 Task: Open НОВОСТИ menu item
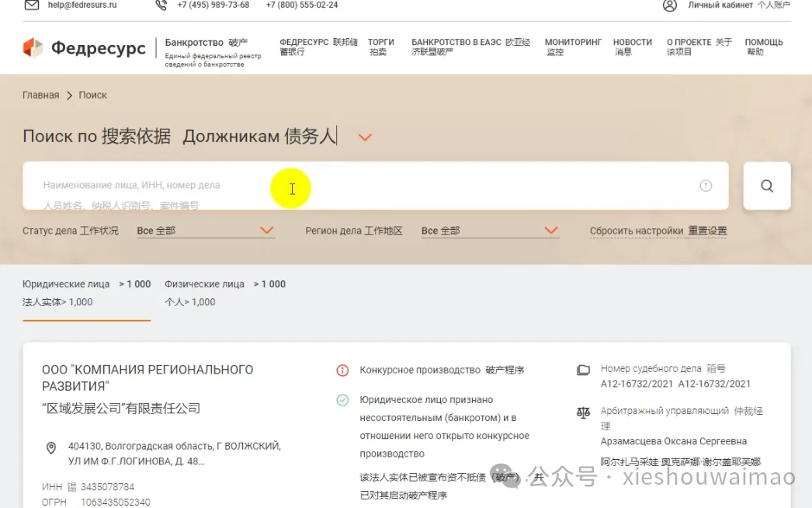click(x=633, y=47)
